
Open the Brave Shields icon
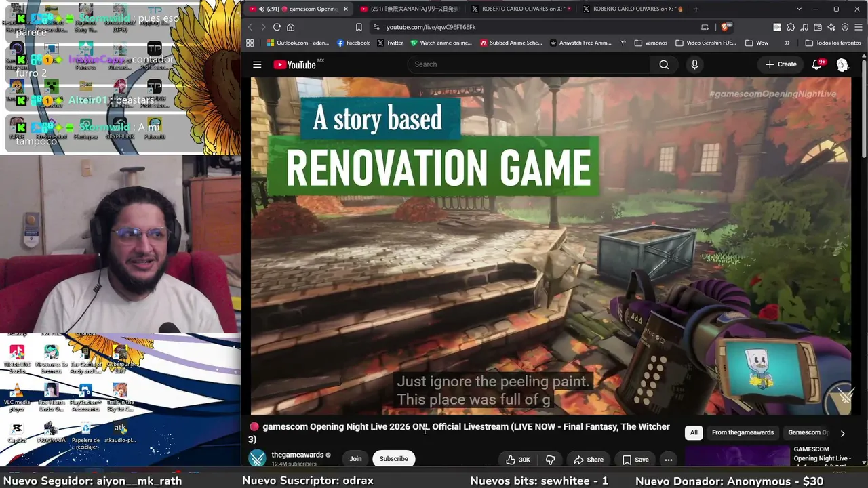[x=725, y=27]
